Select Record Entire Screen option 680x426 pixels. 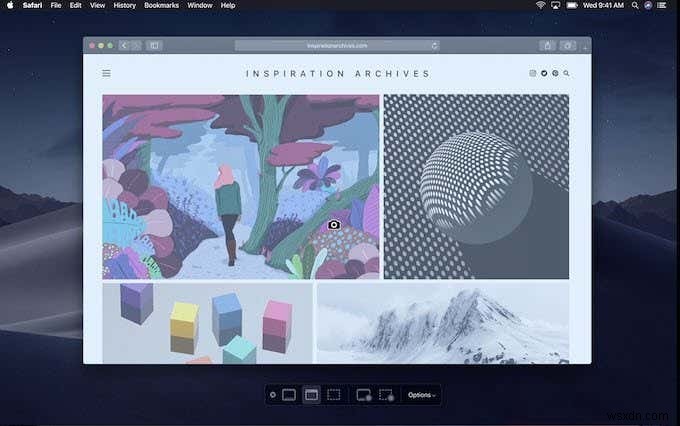(364, 395)
